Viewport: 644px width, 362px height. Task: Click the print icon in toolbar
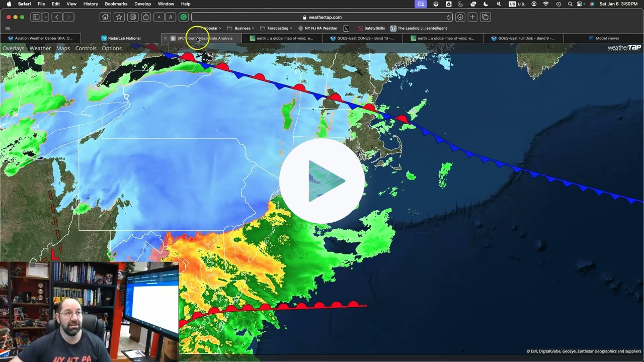click(133, 17)
